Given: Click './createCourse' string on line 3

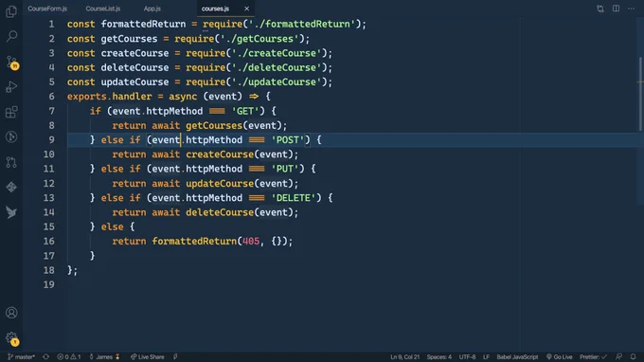Looking at the screenshot, I should coord(277,53).
